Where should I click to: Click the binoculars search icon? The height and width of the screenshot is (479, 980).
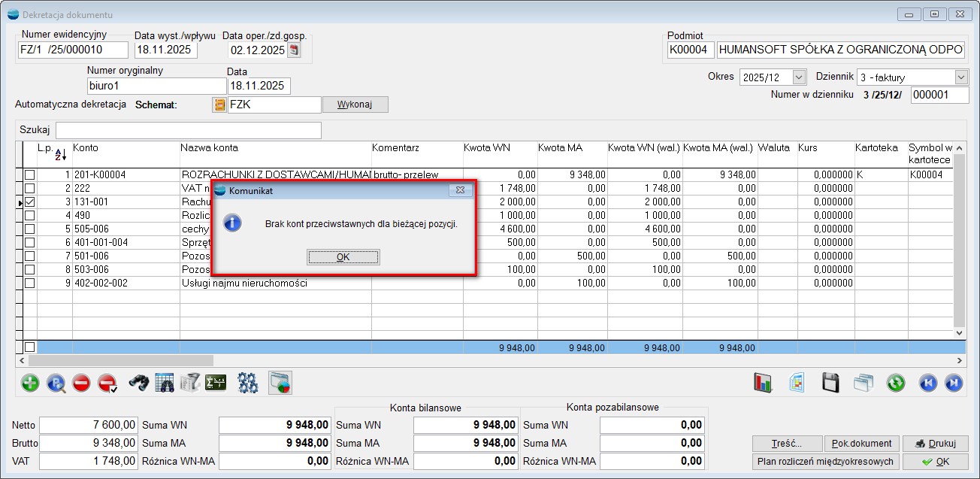point(138,383)
